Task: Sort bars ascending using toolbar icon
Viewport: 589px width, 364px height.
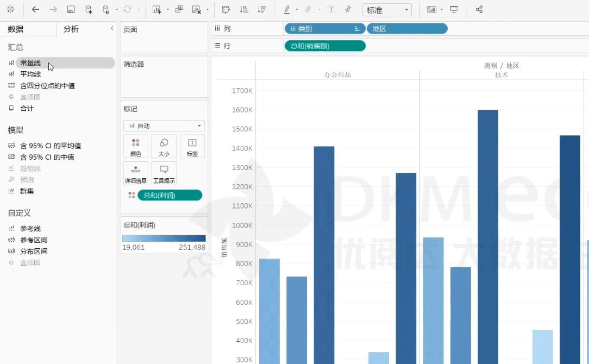Action: coord(244,10)
